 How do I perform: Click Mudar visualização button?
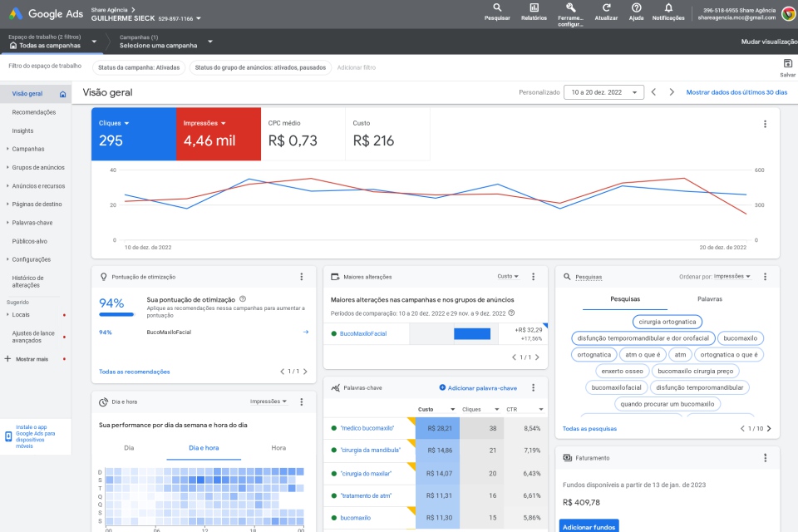769,42
